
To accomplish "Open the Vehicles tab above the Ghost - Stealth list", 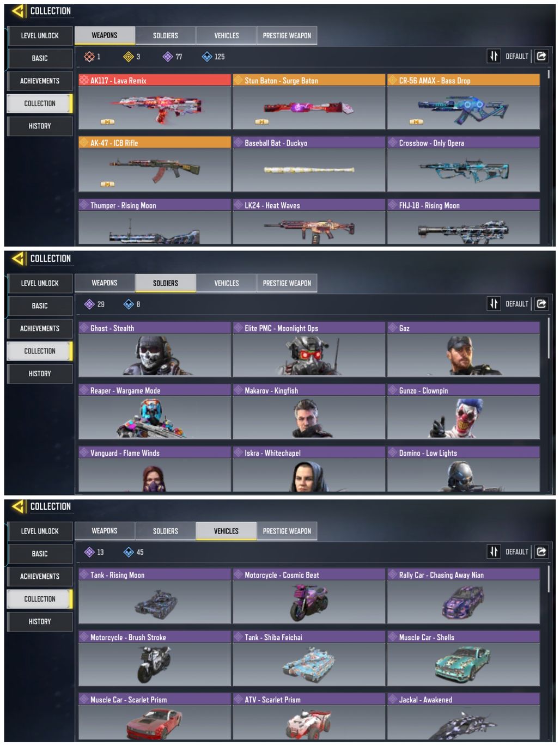I will pos(227,283).
